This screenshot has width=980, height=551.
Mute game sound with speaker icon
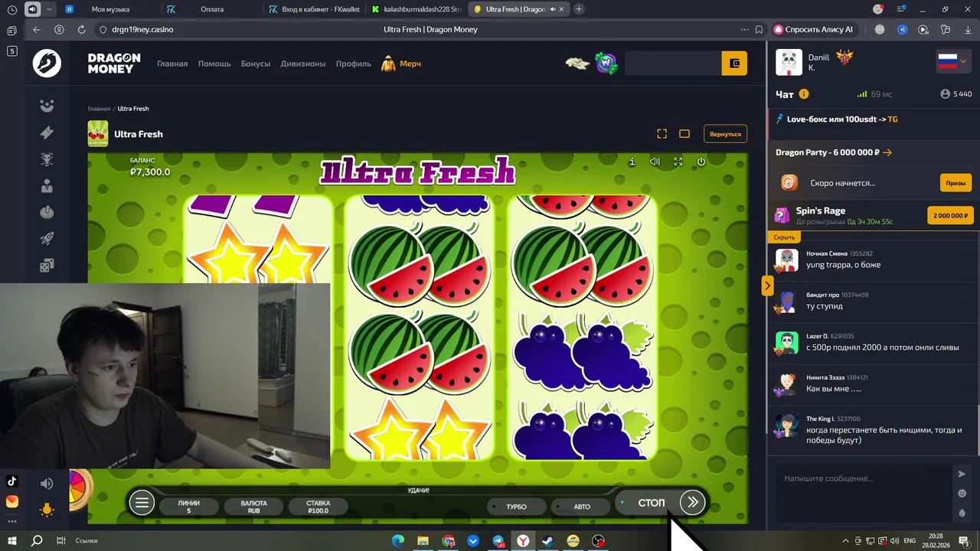655,161
